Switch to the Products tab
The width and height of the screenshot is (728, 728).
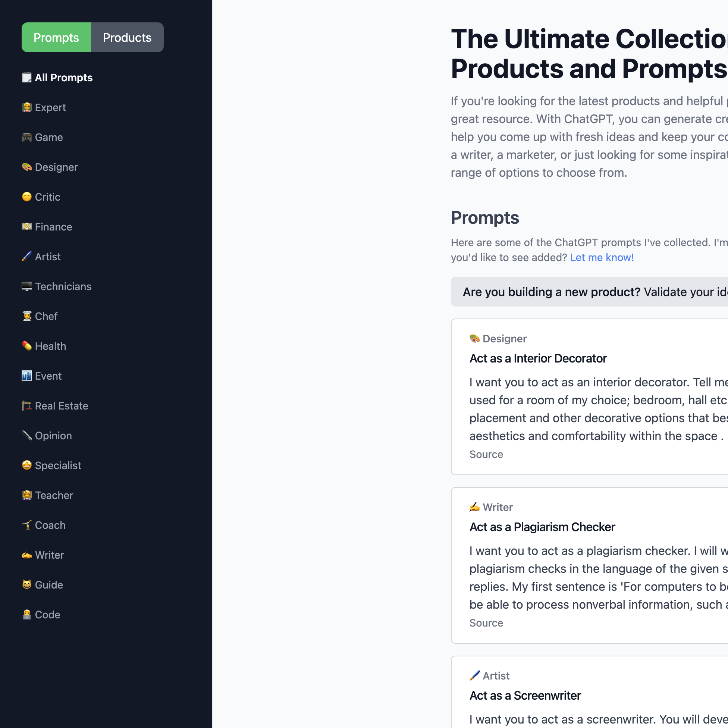pos(127,37)
